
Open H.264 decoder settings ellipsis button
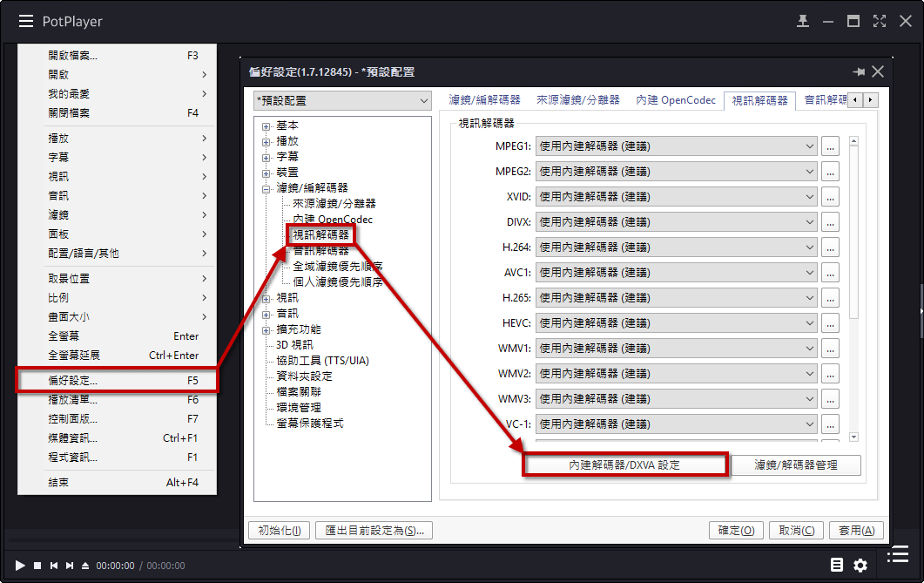pyautogui.click(x=830, y=247)
